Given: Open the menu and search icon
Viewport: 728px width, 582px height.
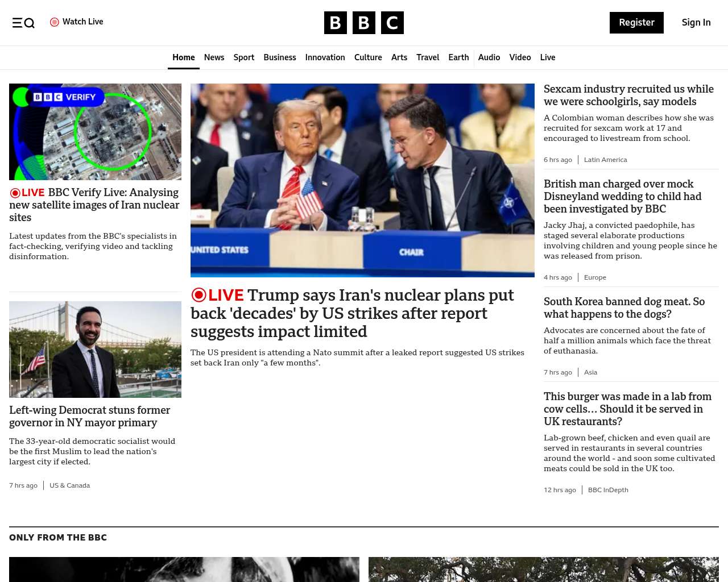Looking at the screenshot, I should click(23, 23).
